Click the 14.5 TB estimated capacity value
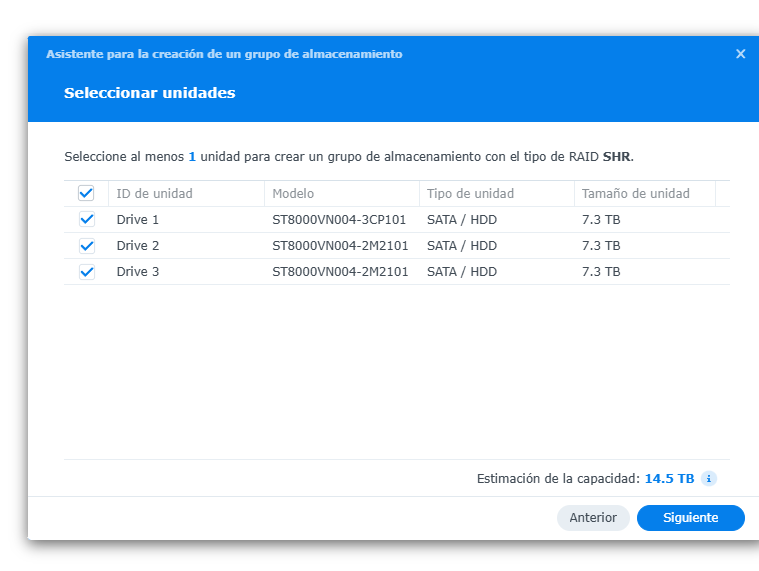Screen dimensions: 759x571 (669, 479)
